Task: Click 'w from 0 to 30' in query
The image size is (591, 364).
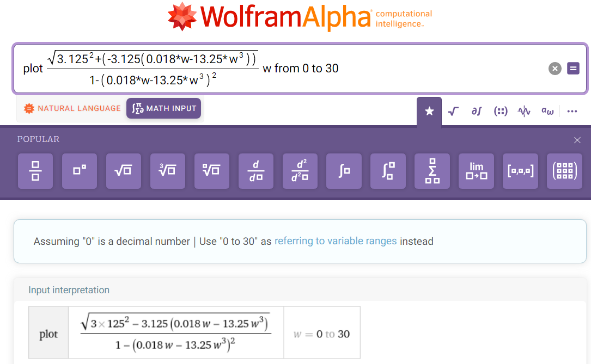Action: point(300,69)
